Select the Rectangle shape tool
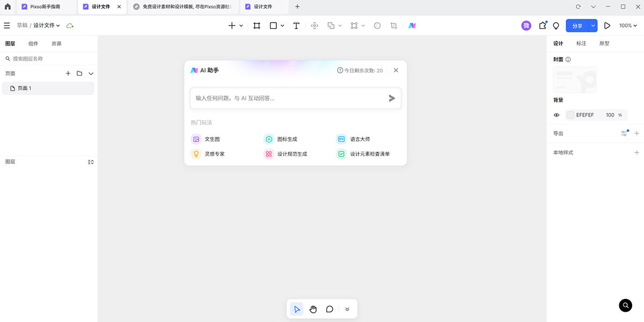The height and width of the screenshot is (322, 644). (x=273, y=25)
